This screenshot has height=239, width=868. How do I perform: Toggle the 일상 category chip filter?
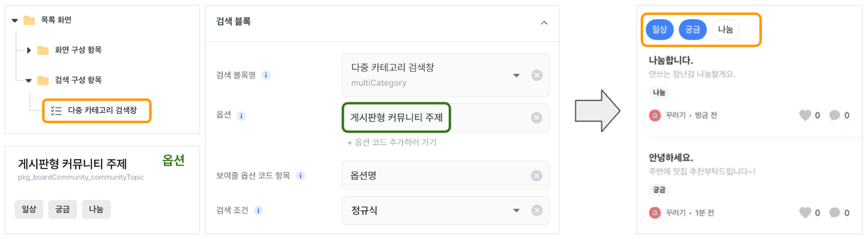[x=659, y=29]
